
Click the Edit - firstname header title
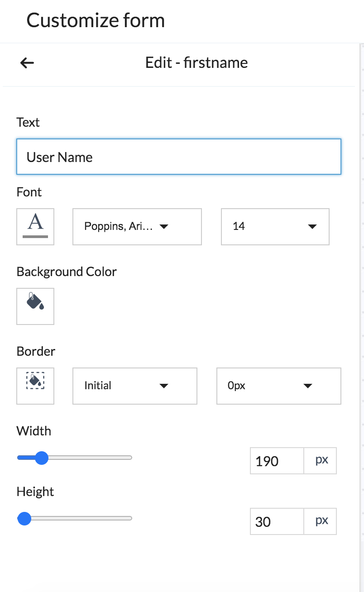pos(196,62)
